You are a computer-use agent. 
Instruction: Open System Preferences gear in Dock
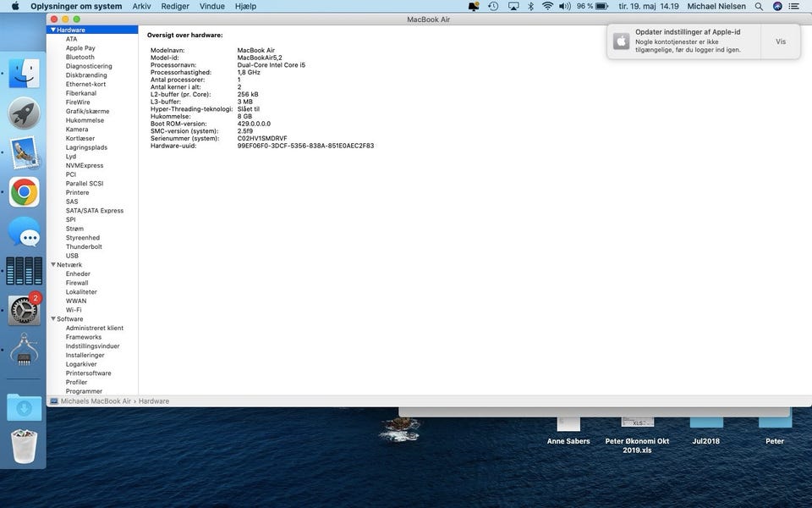(24, 310)
